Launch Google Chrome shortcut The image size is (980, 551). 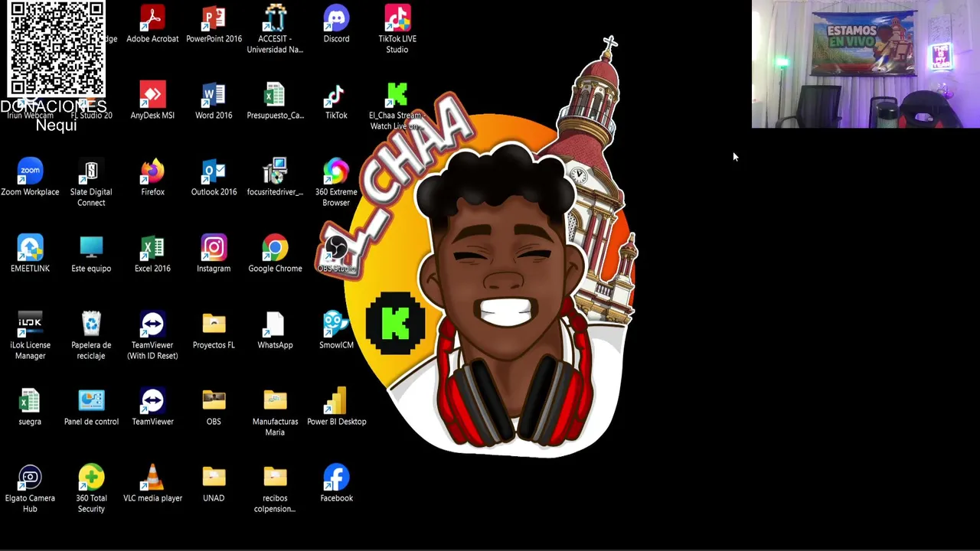pyautogui.click(x=275, y=254)
